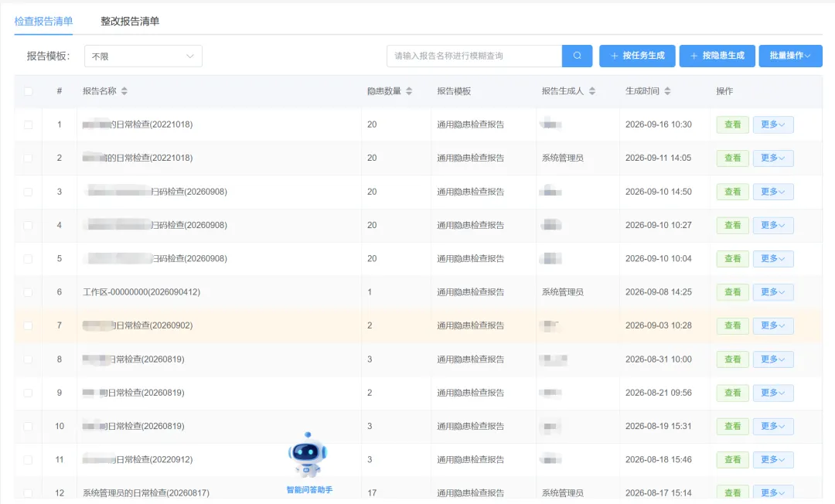The image size is (835, 504).
Task: Check the checkbox for row 1
Action: pos(29,124)
